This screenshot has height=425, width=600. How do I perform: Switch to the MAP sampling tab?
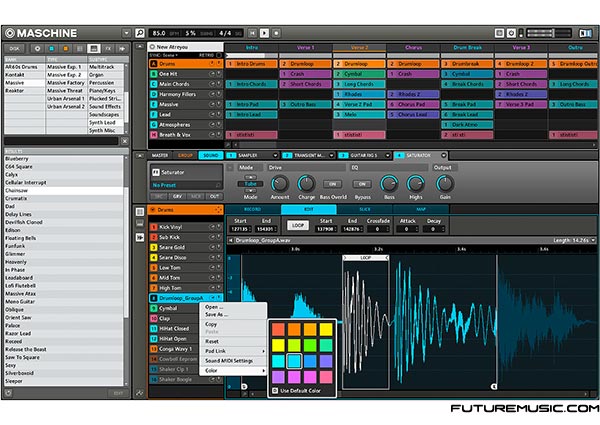[x=421, y=210]
